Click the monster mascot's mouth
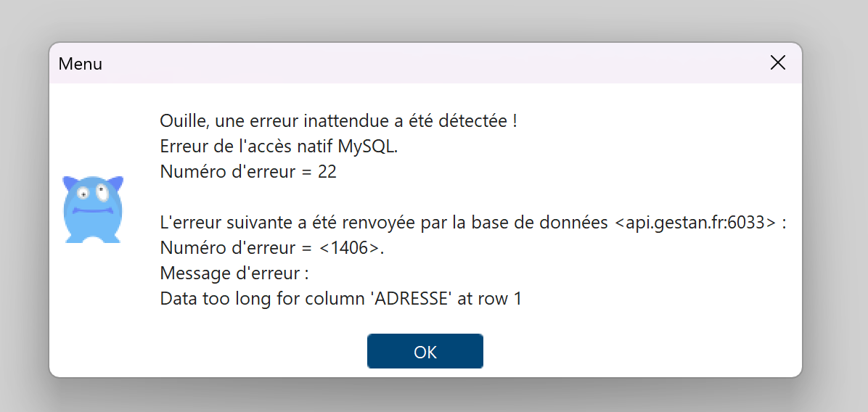 pyautogui.click(x=92, y=212)
